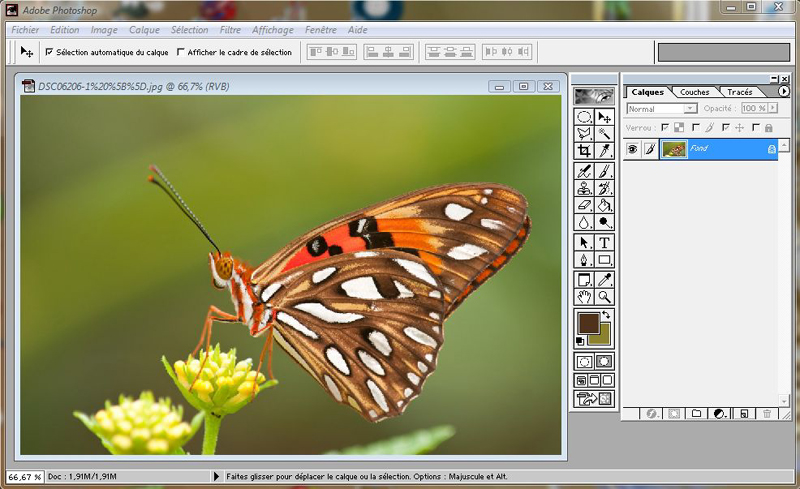
Task: Select the Clone Stamp tool
Action: (584, 188)
